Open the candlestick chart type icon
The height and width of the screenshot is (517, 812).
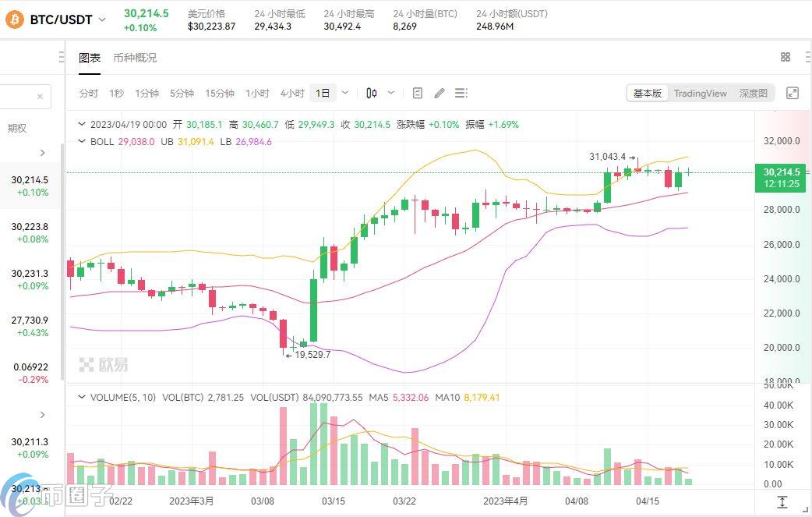tap(371, 94)
